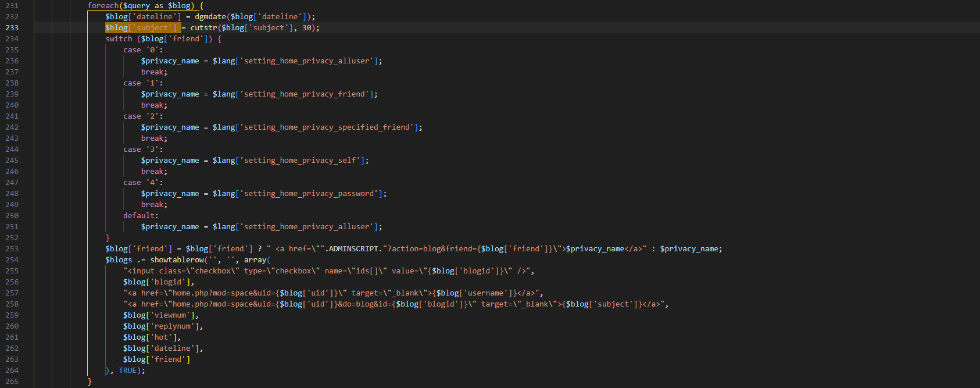The height and width of the screenshot is (388, 980).
Task: Click 'setting_home_privacy_alluser' string on line 236
Action: pos(307,61)
